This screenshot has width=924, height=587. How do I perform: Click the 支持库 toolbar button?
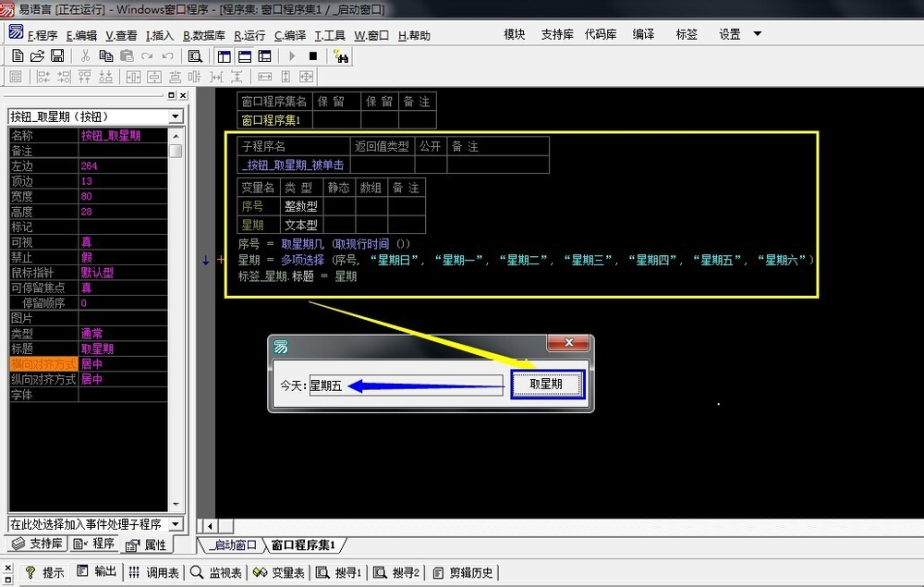[x=557, y=34]
